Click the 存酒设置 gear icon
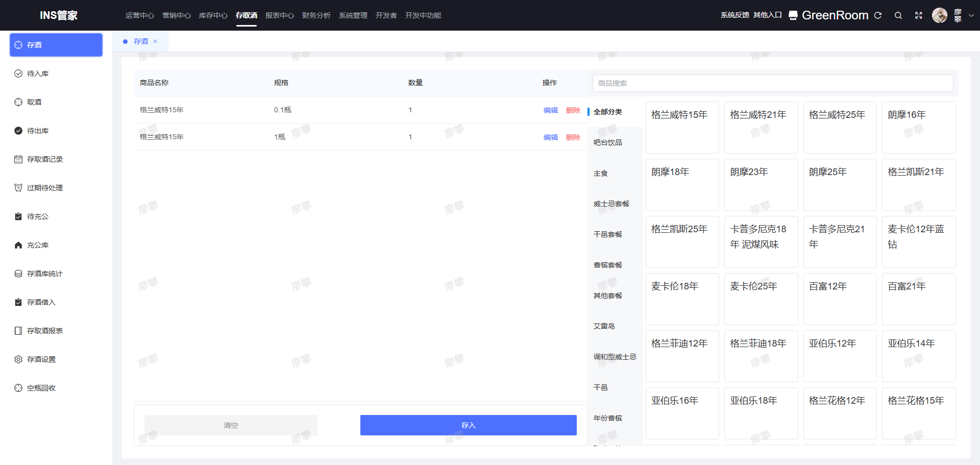980x465 pixels. (x=18, y=359)
